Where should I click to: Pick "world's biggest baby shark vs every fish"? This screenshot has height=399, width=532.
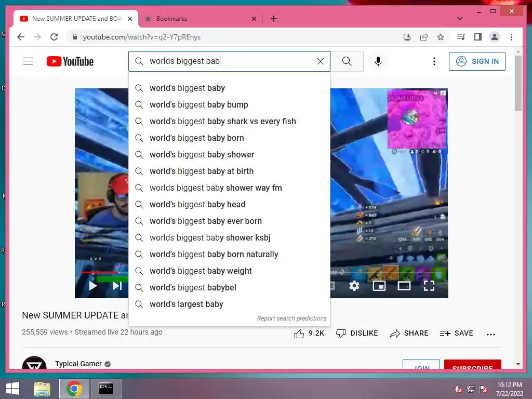[229, 122]
